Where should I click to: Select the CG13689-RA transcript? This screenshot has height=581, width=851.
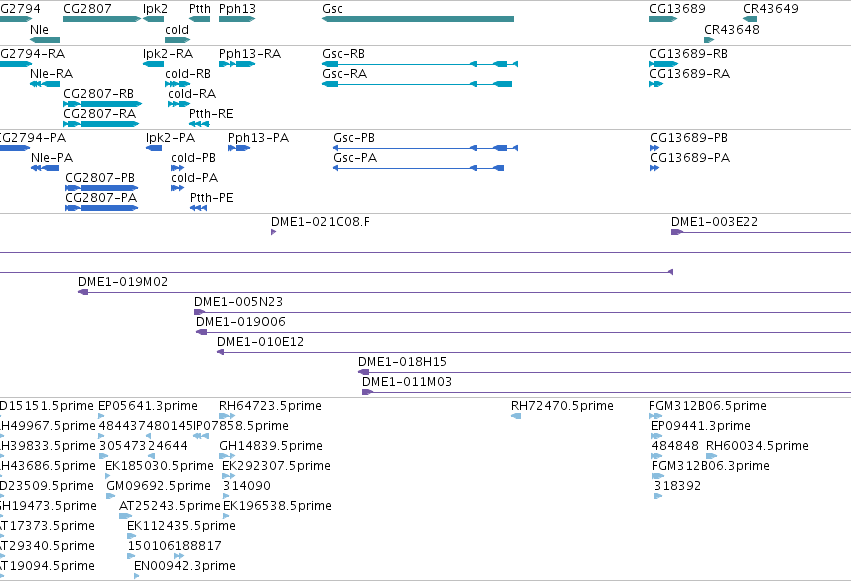656,84
